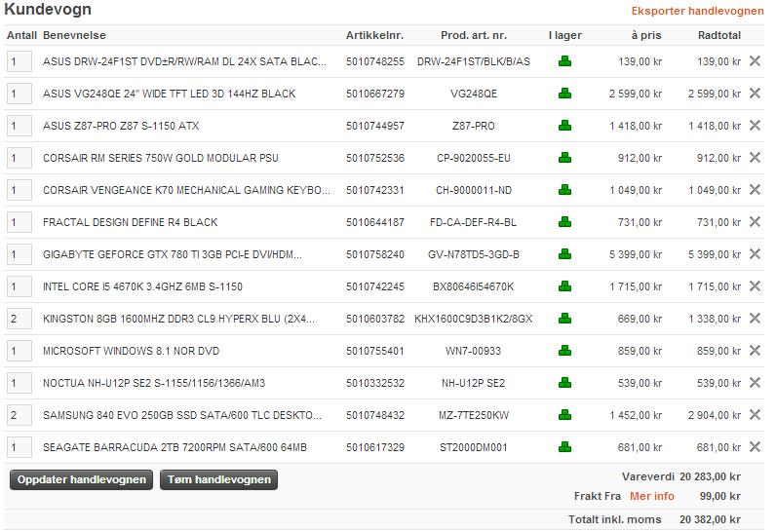Click à pris column header
Image resolution: width=776 pixels, height=532 pixels.
(x=646, y=35)
